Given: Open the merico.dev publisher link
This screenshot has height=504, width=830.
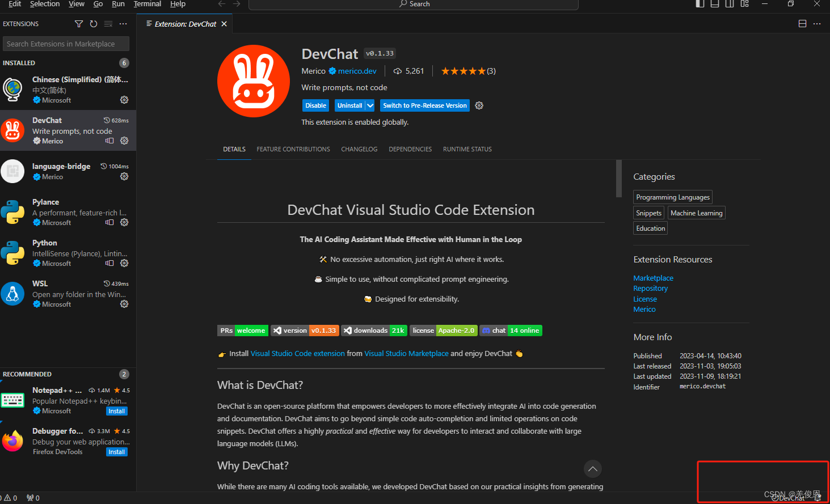Looking at the screenshot, I should 357,71.
